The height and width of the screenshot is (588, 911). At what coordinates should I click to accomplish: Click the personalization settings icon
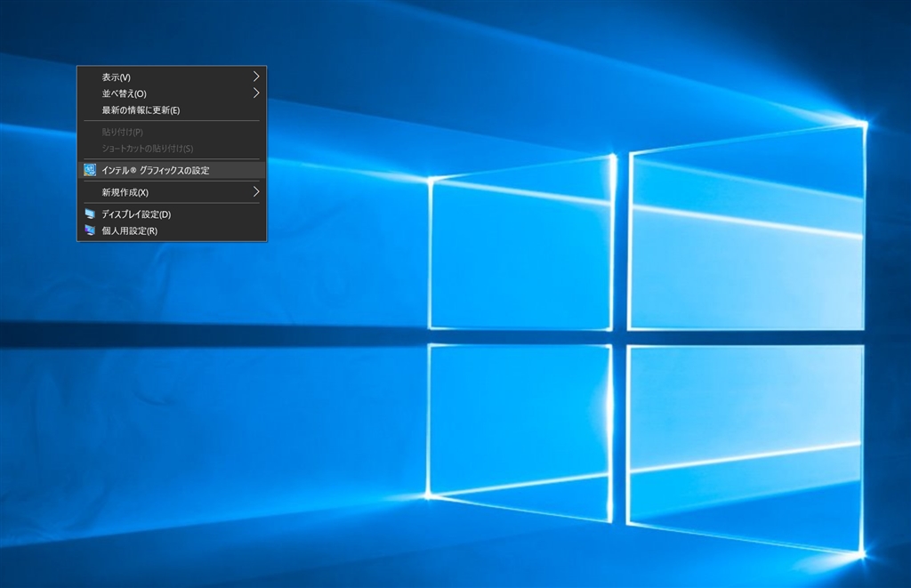click(x=90, y=230)
